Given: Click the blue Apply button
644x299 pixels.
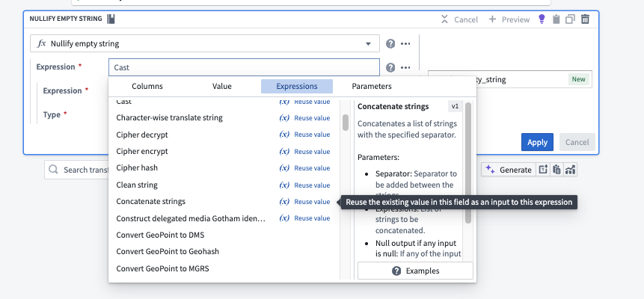Looking at the screenshot, I should 537,142.
